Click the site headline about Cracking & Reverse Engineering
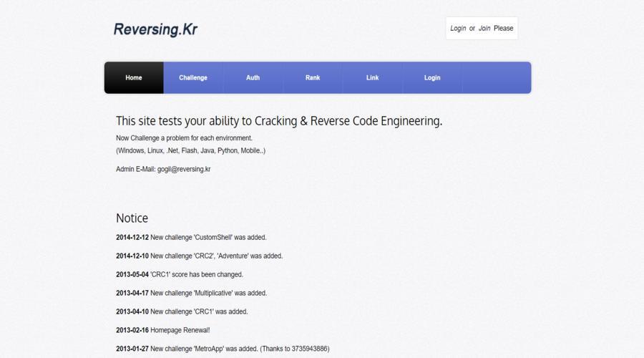Image resolution: width=644 pixels, height=358 pixels. [279, 121]
